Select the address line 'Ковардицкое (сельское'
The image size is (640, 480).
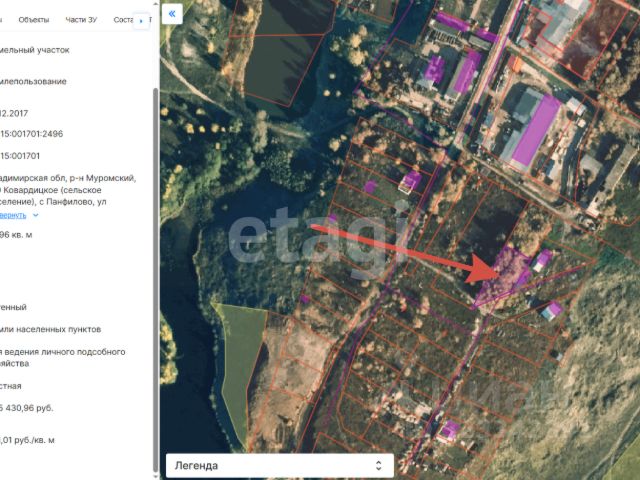pyautogui.click(x=52, y=190)
